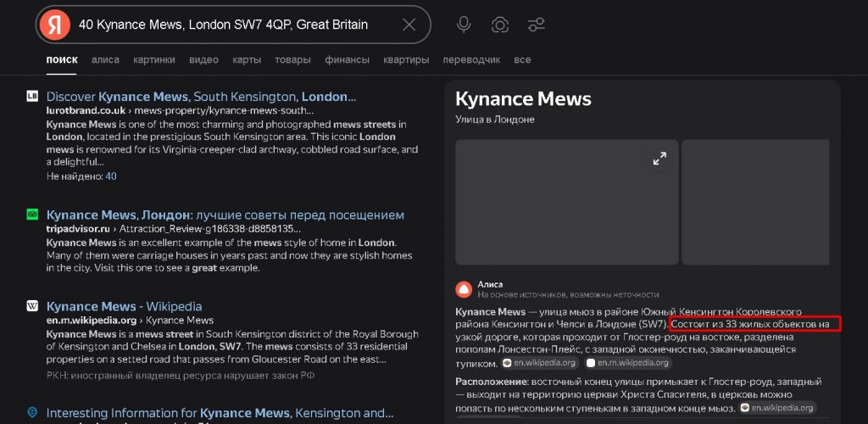Expand the Kynance Mews photo fullscreen
Image resolution: width=868 pixels, height=424 pixels.
pos(659,159)
